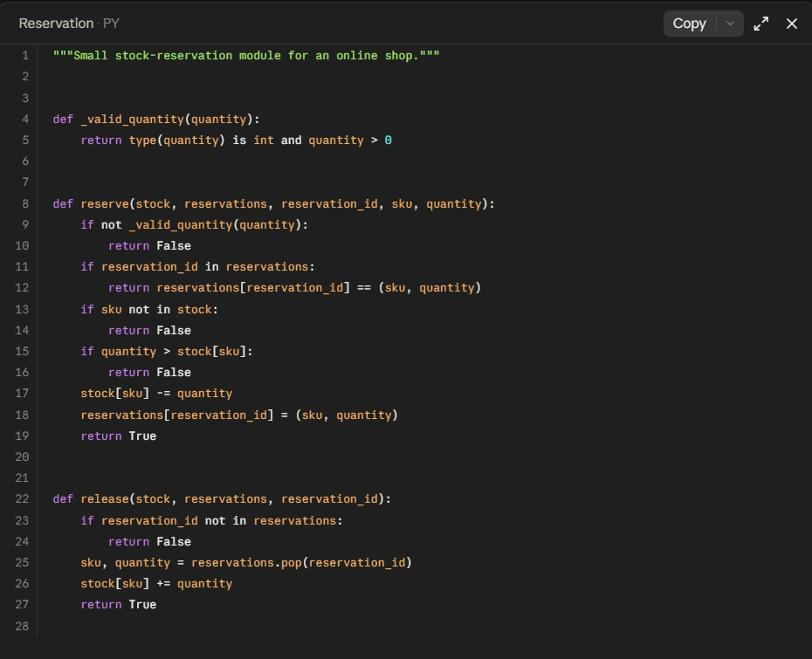Click line number 22 in the gutter
The height and width of the screenshot is (659, 812).
click(23, 499)
